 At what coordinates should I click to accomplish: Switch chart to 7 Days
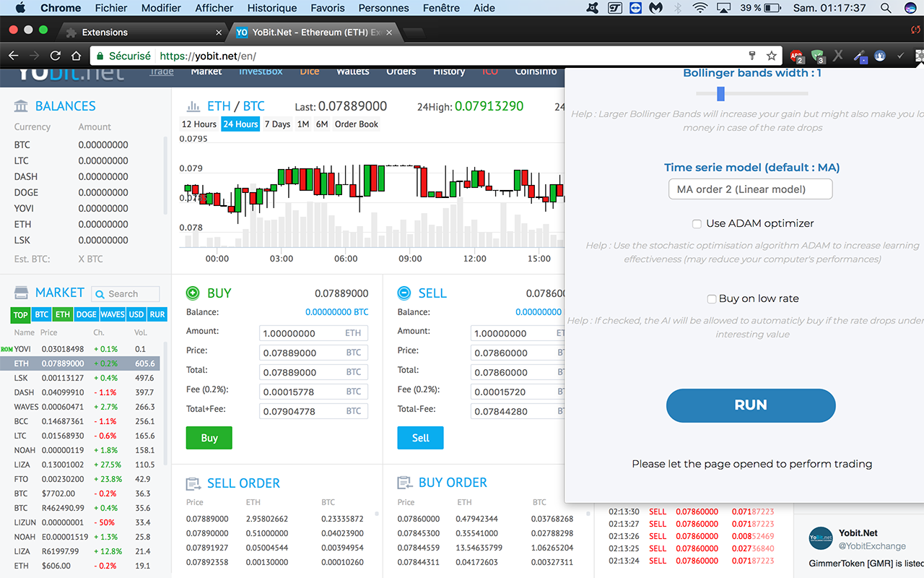click(277, 124)
